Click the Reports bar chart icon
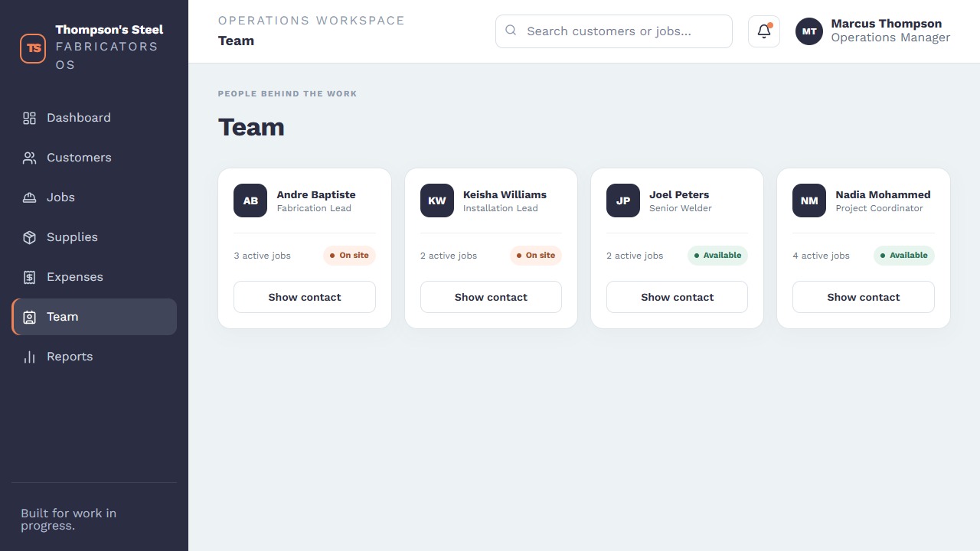This screenshot has width=980, height=551. [29, 357]
